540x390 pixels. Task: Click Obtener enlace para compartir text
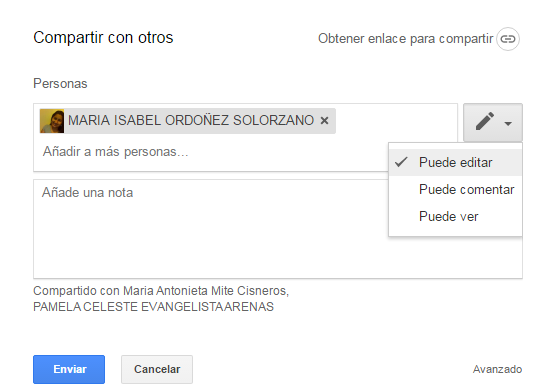(x=405, y=39)
